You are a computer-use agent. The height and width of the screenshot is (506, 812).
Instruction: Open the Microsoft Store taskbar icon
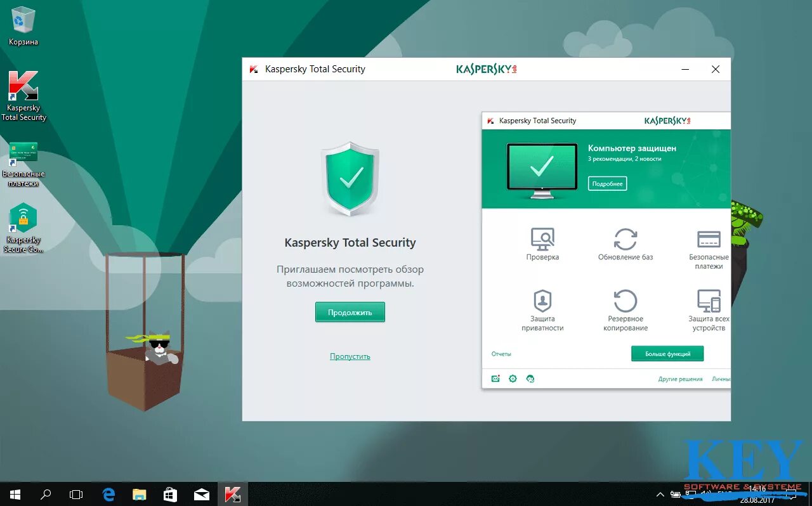[x=171, y=494]
